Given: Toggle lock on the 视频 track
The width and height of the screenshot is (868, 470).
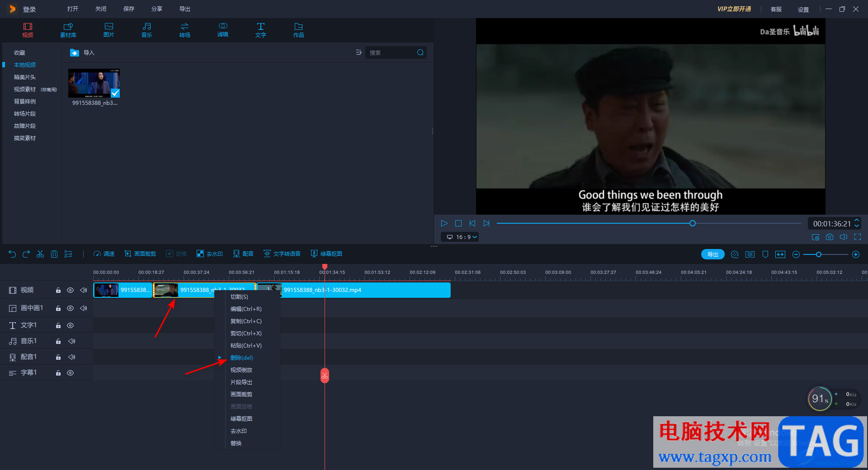Looking at the screenshot, I should 58,290.
